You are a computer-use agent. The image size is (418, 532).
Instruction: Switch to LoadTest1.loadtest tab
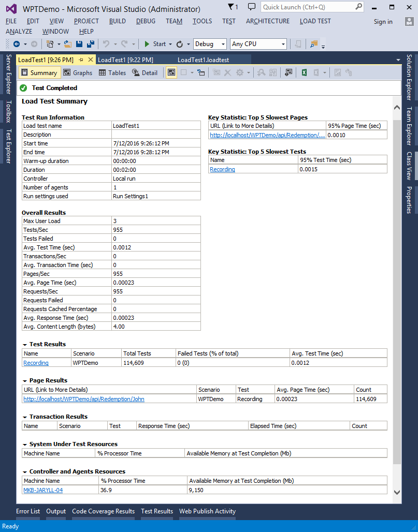point(204,60)
